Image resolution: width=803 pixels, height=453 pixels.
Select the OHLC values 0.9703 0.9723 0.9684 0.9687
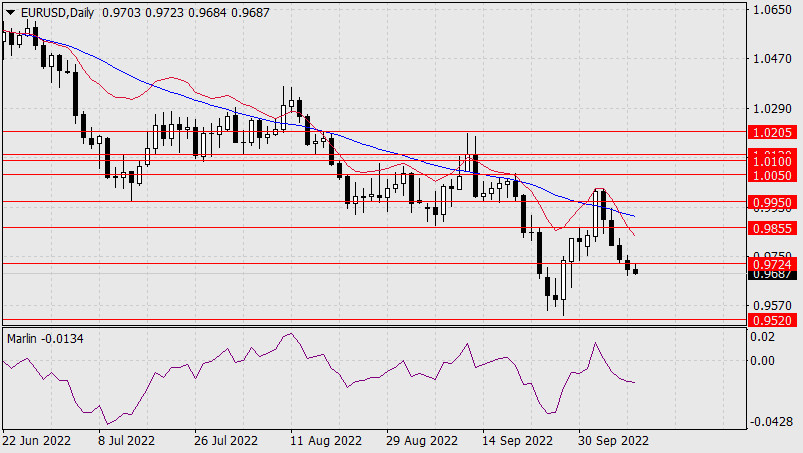186,13
